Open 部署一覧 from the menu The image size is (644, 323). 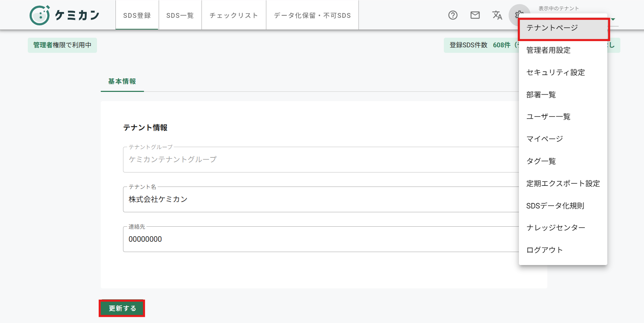[563, 95]
